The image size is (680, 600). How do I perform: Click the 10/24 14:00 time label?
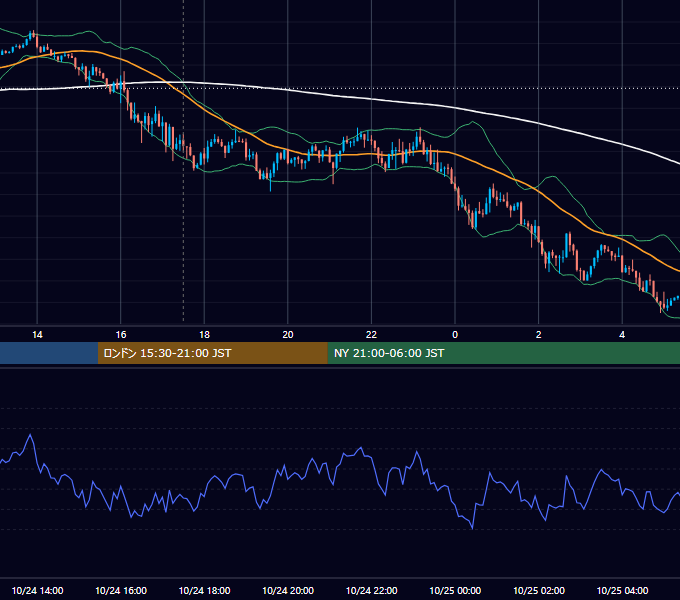pyautogui.click(x=37, y=590)
